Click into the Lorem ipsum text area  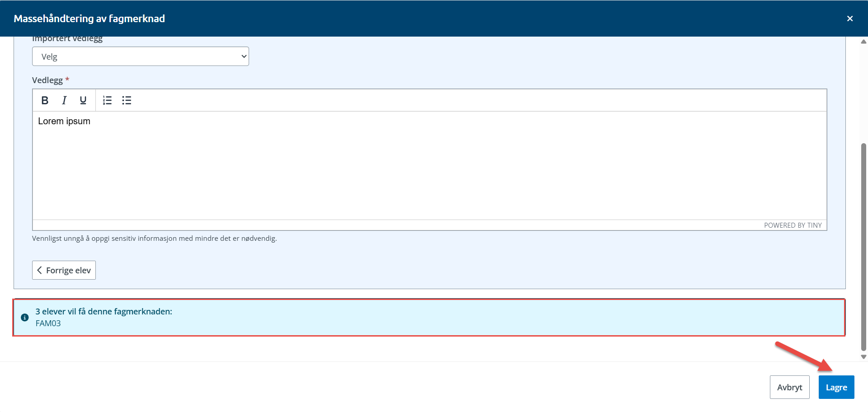click(x=429, y=165)
